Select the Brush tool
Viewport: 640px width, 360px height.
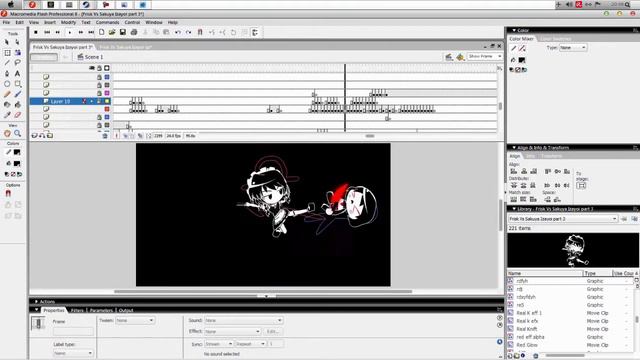[x=18, y=94]
